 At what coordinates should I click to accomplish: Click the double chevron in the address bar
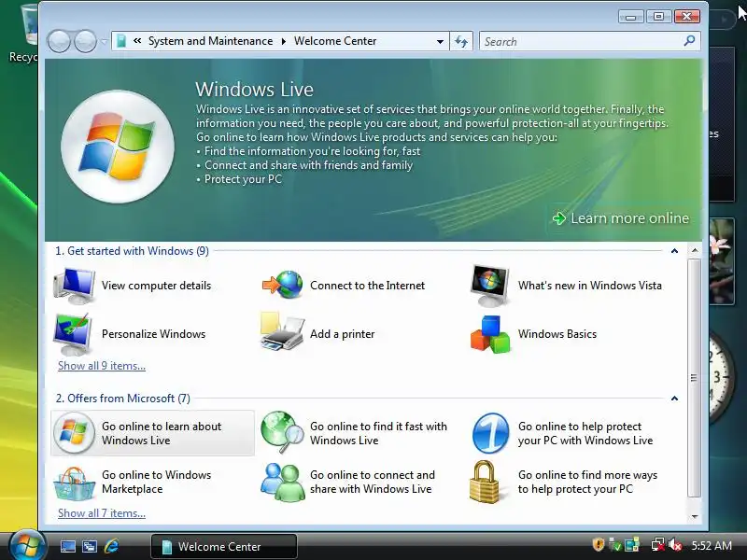(x=137, y=41)
